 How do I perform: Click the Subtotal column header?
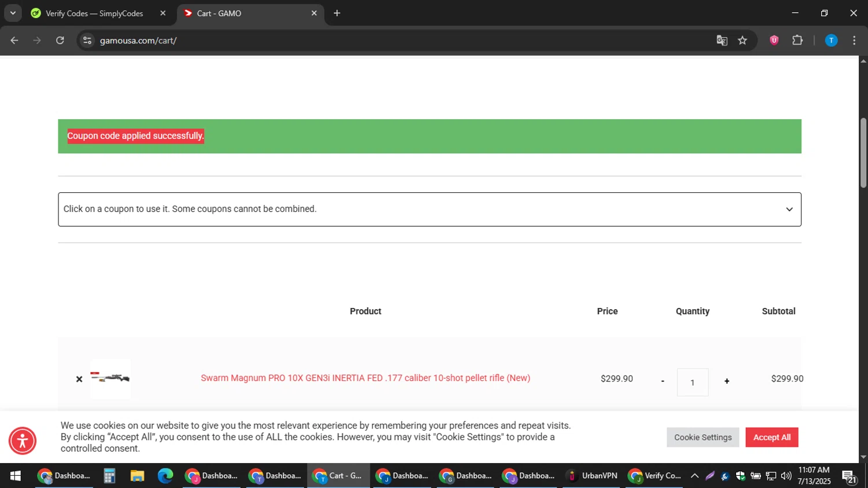[778, 311]
